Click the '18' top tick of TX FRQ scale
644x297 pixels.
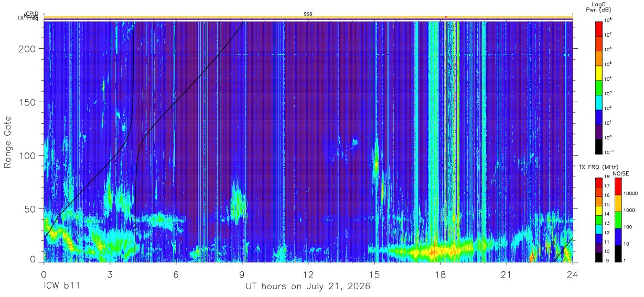pyautogui.click(x=607, y=177)
